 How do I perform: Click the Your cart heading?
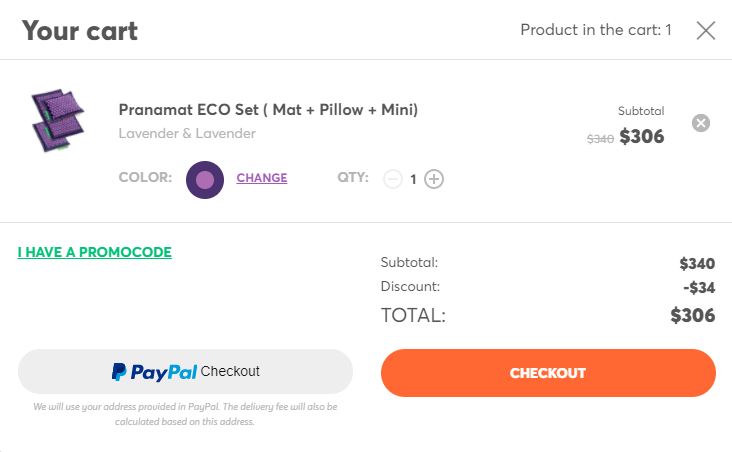click(x=80, y=30)
